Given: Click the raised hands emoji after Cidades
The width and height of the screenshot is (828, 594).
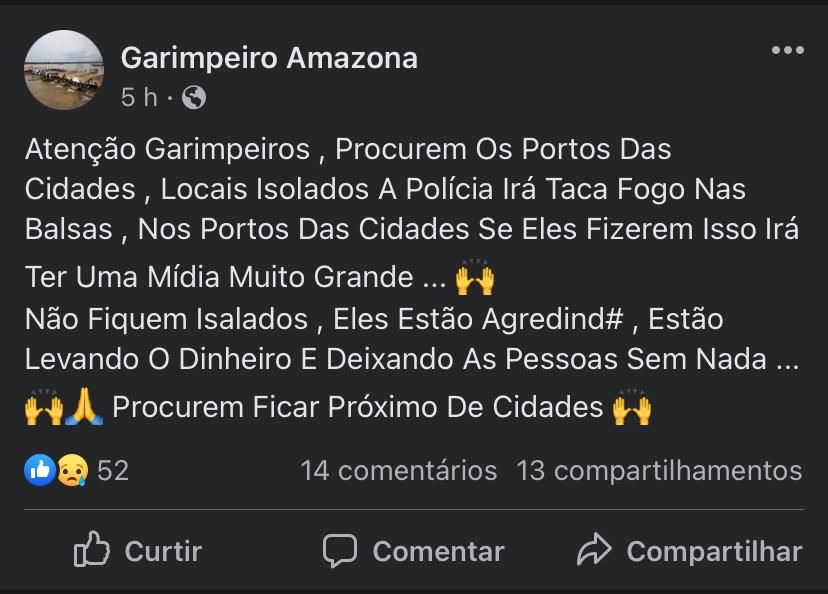Looking at the screenshot, I should coord(632,408).
